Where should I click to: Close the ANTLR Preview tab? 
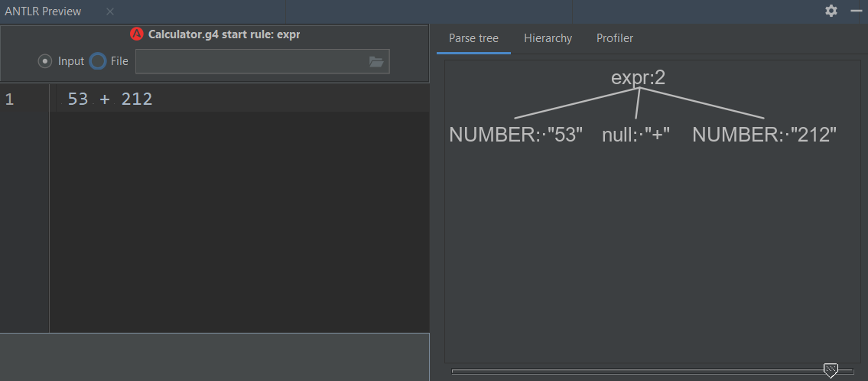pos(110,11)
